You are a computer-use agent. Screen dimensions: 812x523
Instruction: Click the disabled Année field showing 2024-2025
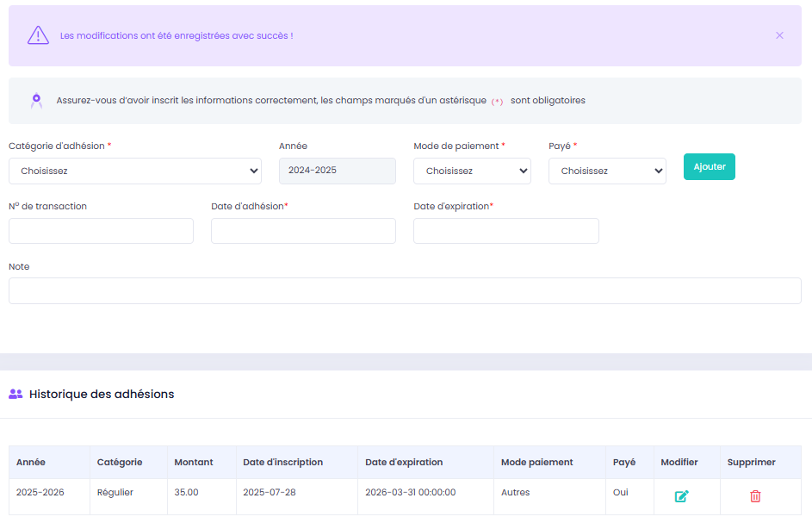coord(337,171)
